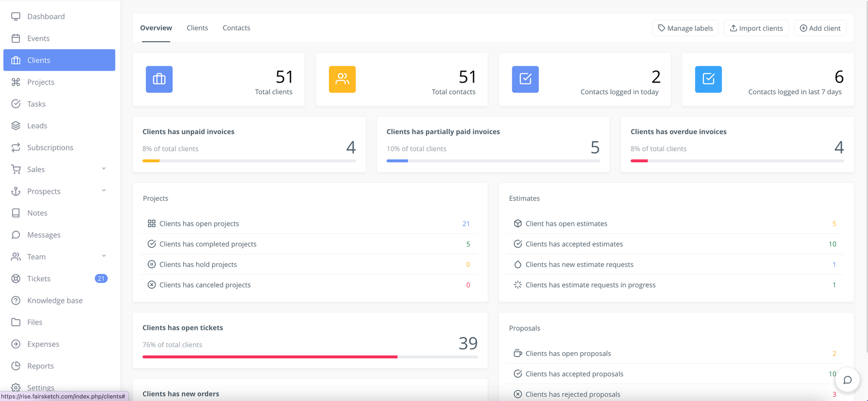Expand the Sales submenu chevron

coord(104,169)
